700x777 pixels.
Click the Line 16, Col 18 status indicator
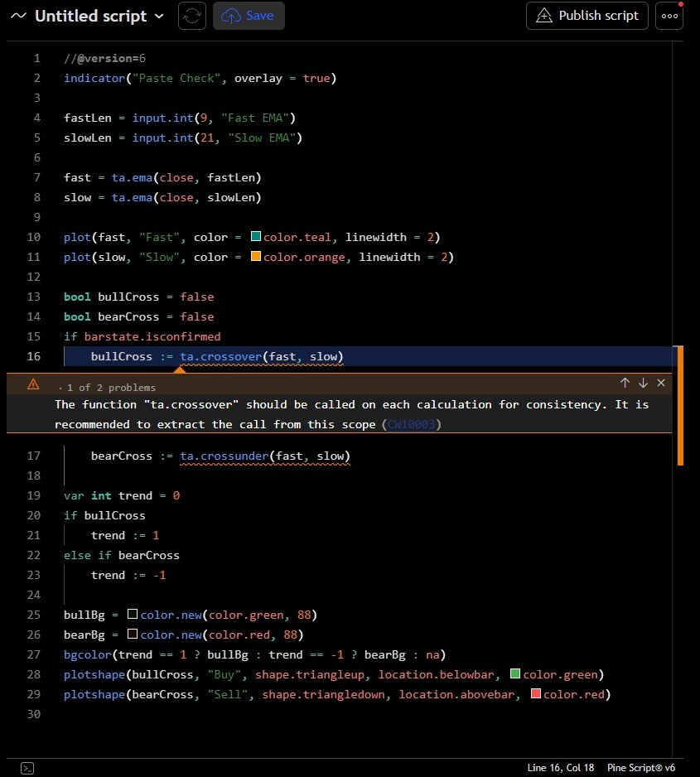coord(560,768)
